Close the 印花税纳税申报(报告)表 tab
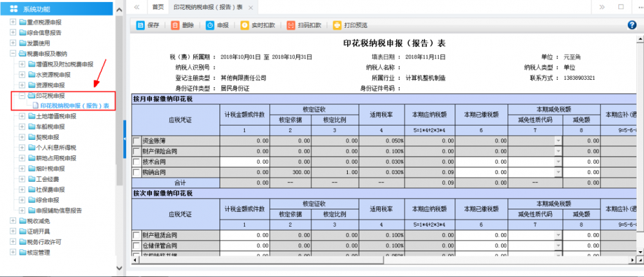 (251, 8)
